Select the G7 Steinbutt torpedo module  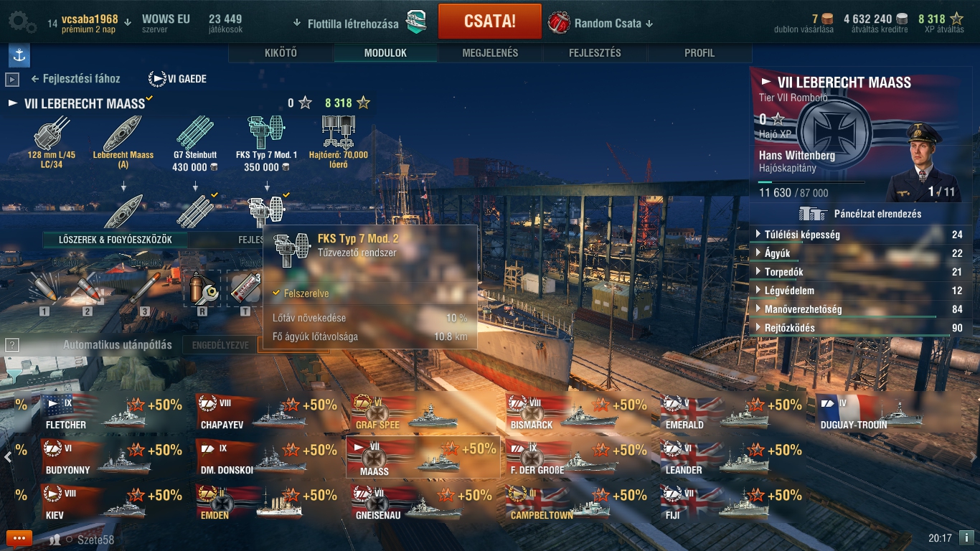(x=195, y=133)
